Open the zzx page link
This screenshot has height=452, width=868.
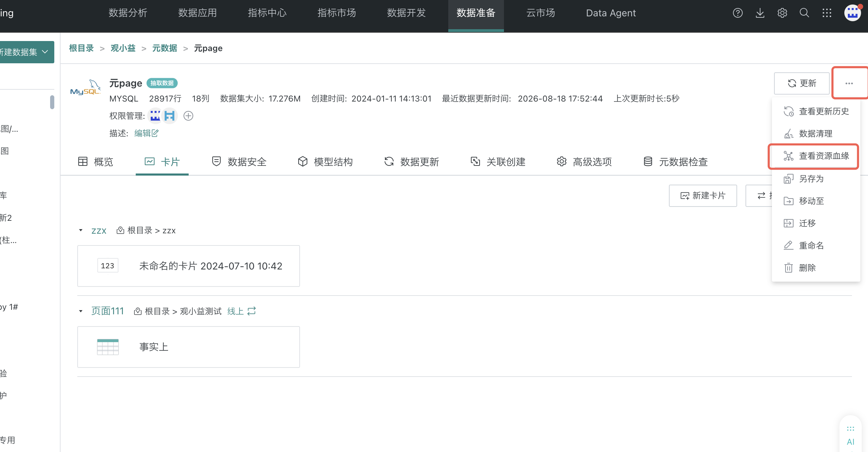(x=99, y=231)
